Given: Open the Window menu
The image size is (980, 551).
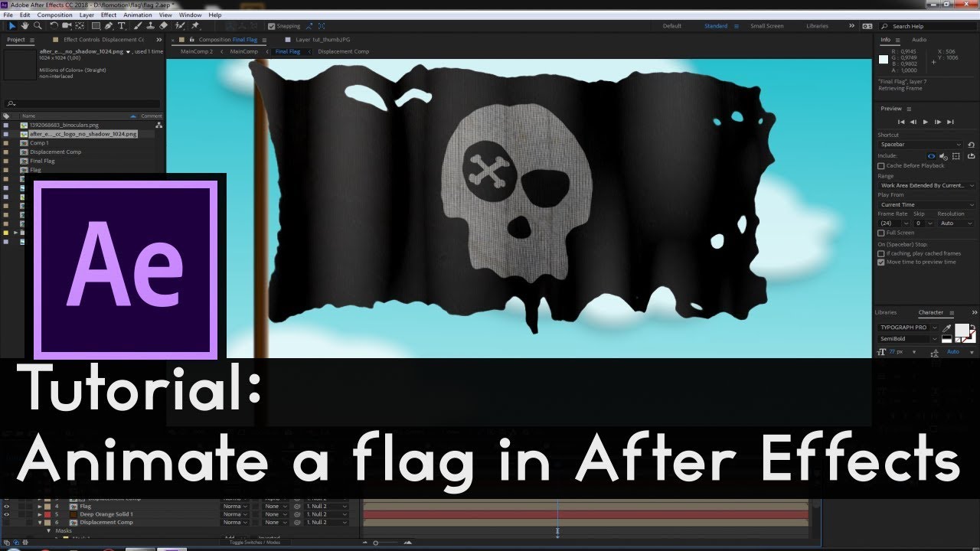Looking at the screenshot, I should click(x=189, y=15).
